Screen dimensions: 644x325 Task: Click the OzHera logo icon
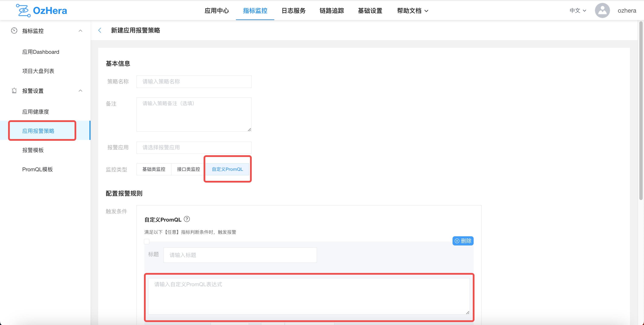[23, 10]
